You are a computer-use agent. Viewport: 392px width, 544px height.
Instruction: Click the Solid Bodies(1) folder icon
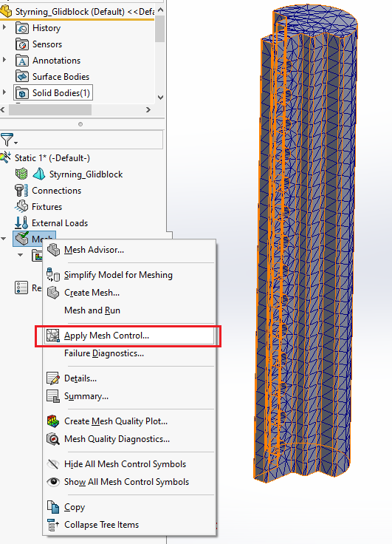[22, 93]
